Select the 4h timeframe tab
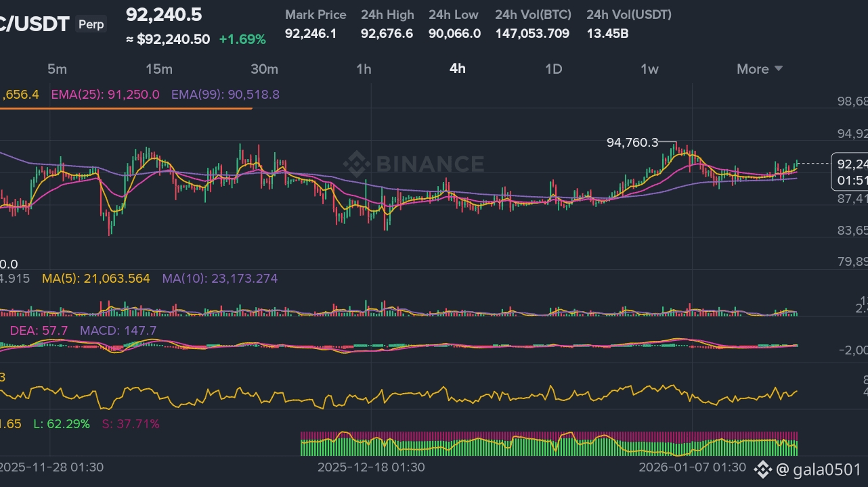 coord(458,69)
